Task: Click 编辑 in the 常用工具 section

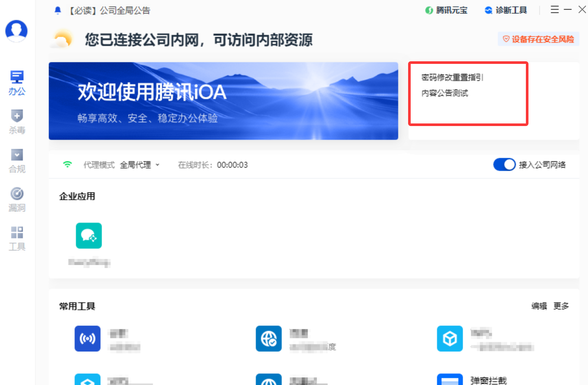Action: click(539, 306)
